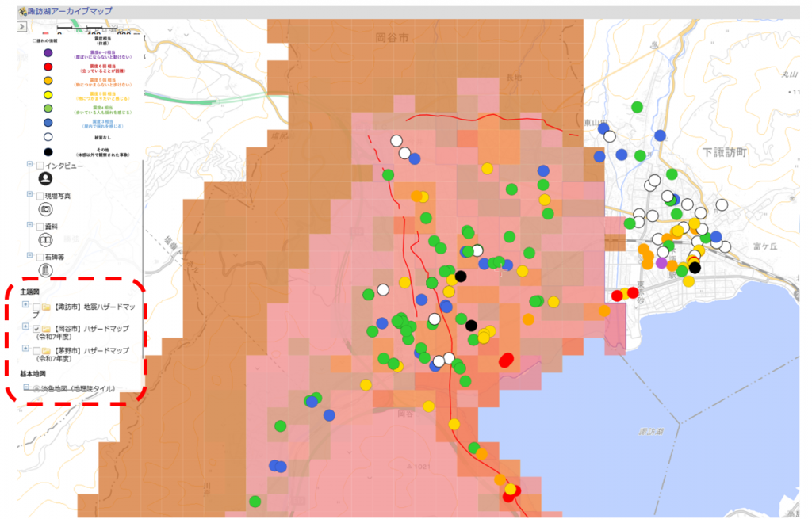The width and height of the screenshot is (812, 519).
Task: Expand the 【茅野市】ハザードマップ tree node
Action: [x=26, y=349]
